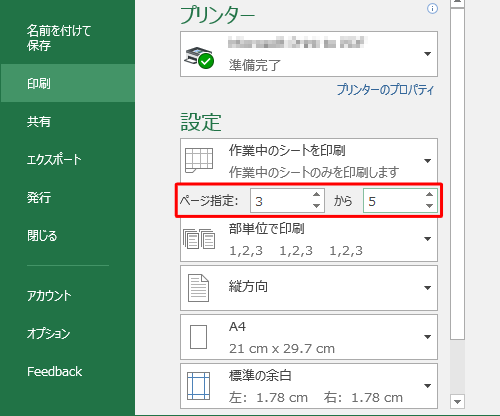Decrease the start page number spinner
Screen dimensions: 500x416
pyautogui.click(x=317, y=206)
